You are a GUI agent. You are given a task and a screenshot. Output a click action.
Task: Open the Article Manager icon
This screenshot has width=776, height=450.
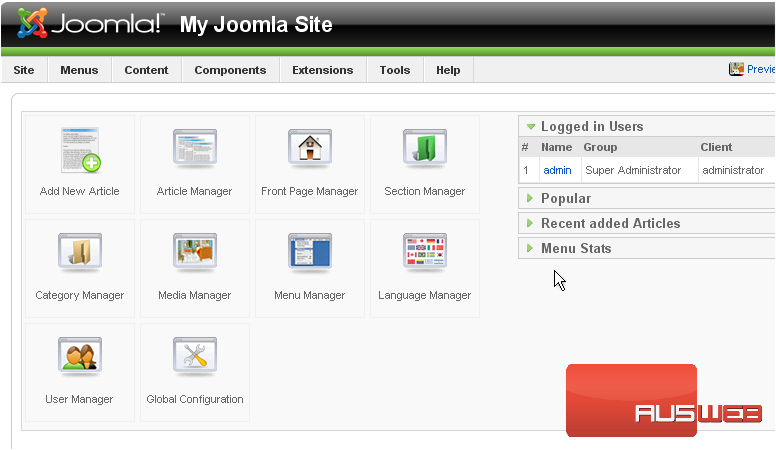[x=194, y=150]
